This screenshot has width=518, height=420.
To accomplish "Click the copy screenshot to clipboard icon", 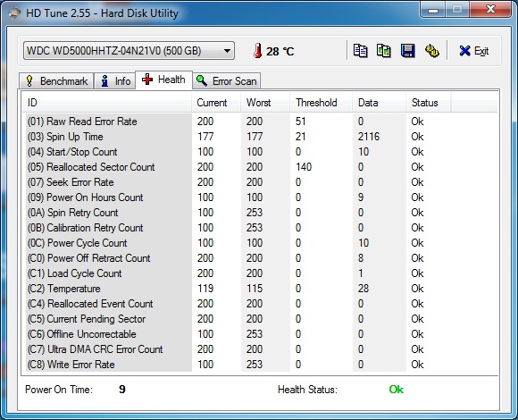I will coord(383,51).
